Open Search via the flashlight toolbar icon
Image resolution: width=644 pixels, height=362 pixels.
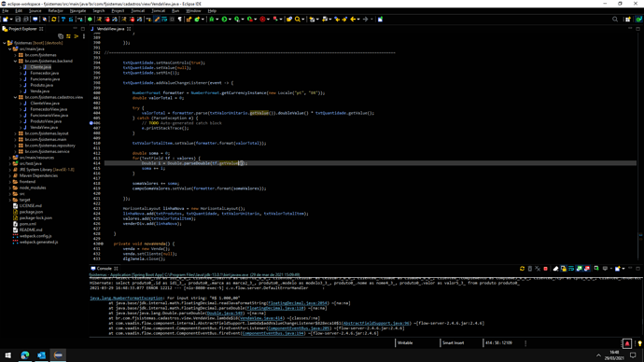[298, 19]
